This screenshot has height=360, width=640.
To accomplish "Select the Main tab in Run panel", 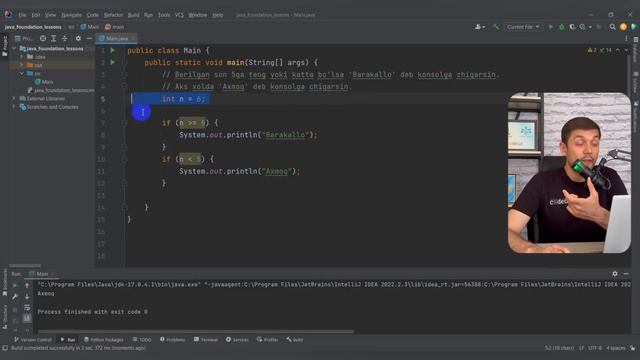I will [42, 274].
